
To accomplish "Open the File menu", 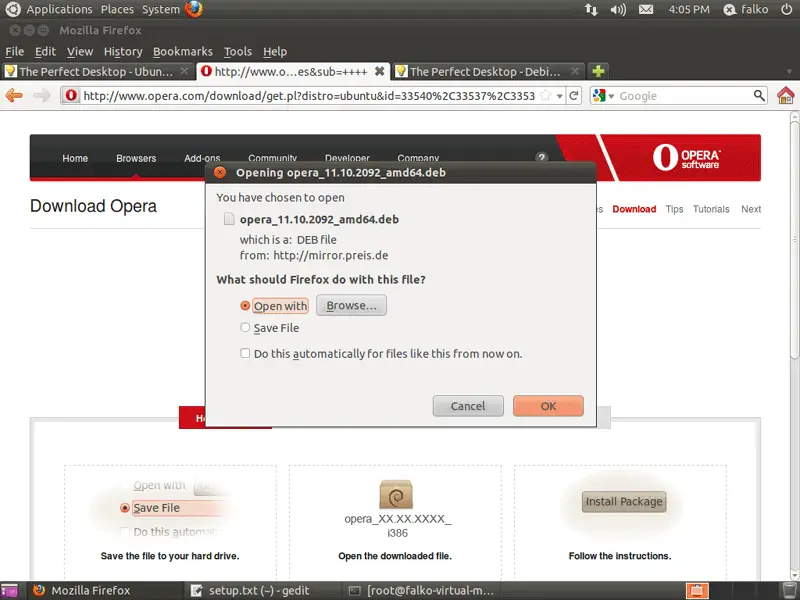I will pos(14,52).
